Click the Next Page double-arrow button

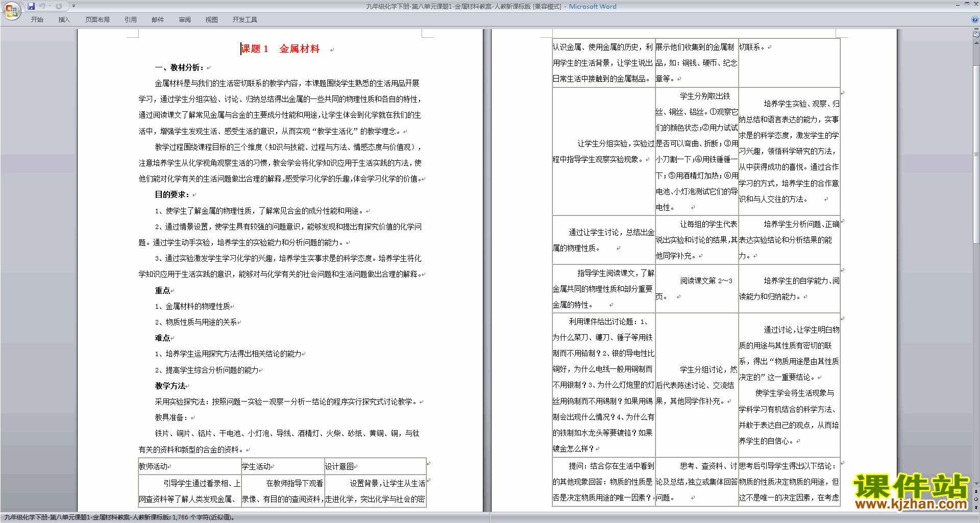[x=976, y=507]
